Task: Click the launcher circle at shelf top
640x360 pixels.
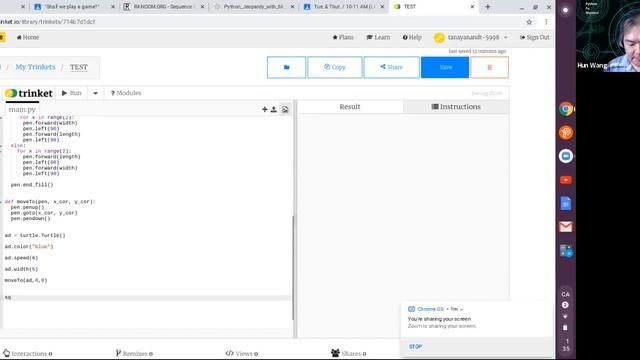Action: [x=565, y=10]
